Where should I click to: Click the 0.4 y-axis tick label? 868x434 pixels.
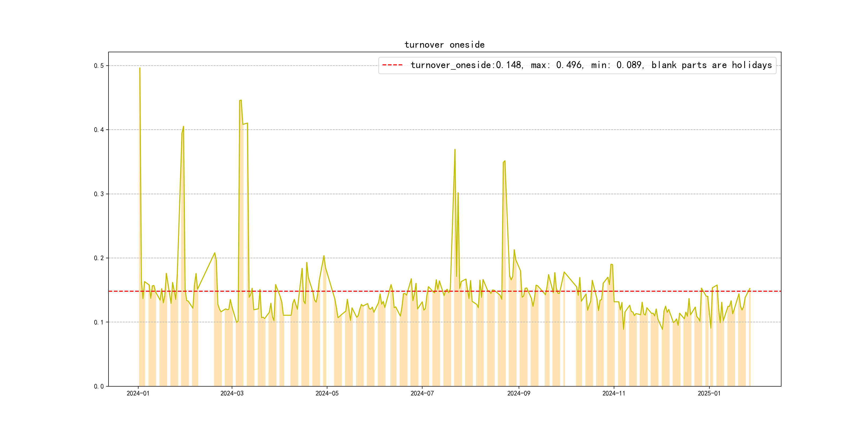coord(99,130)
